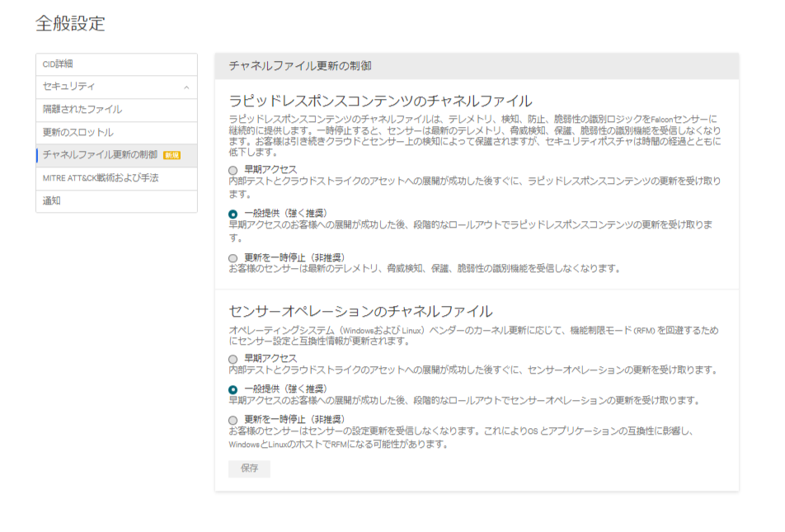Click the 新規 badge in the sidebar

172,155
